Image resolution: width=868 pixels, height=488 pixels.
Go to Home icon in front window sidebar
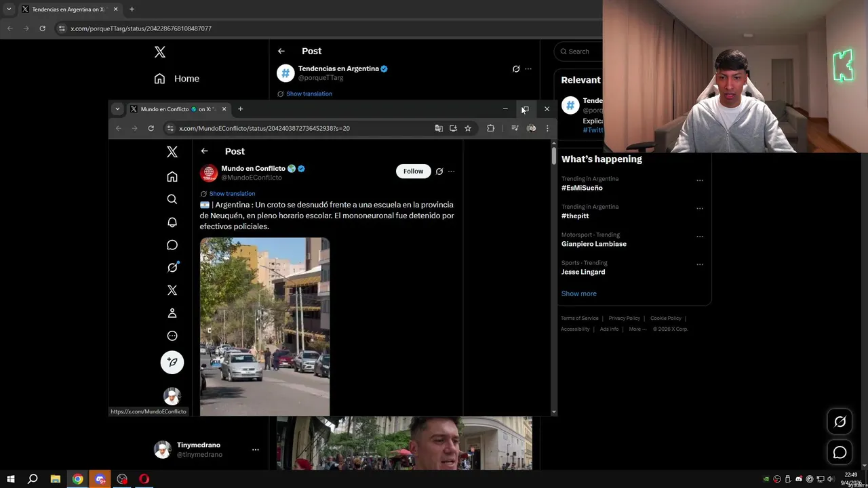[x=172, y=177]
